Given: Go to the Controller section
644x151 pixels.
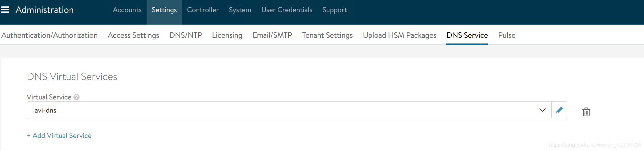Looking at the screenshot, I should click(203, 10).
